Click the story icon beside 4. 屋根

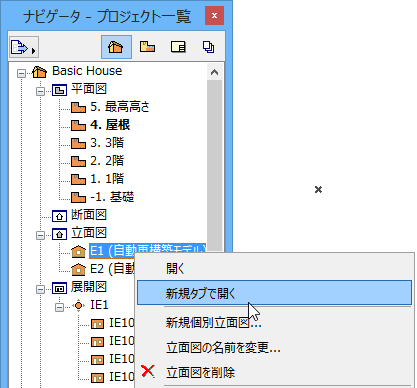78,125
